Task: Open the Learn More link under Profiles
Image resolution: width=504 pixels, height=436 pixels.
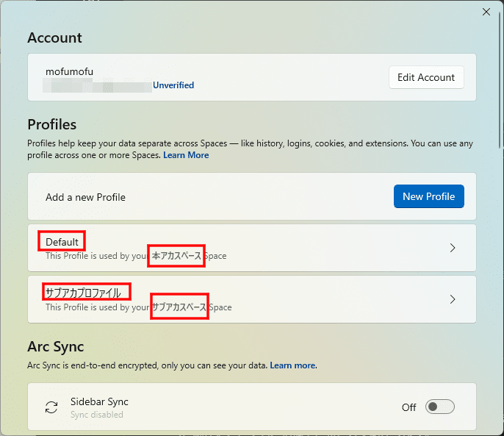Action: (x=186, y=155)
